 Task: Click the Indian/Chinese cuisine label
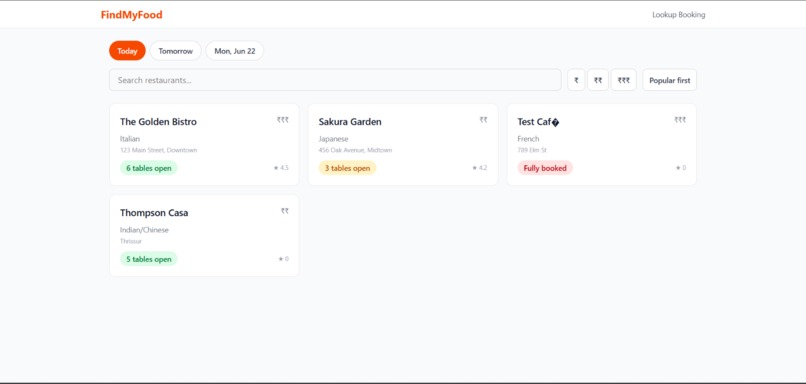[x=144, y=230]
